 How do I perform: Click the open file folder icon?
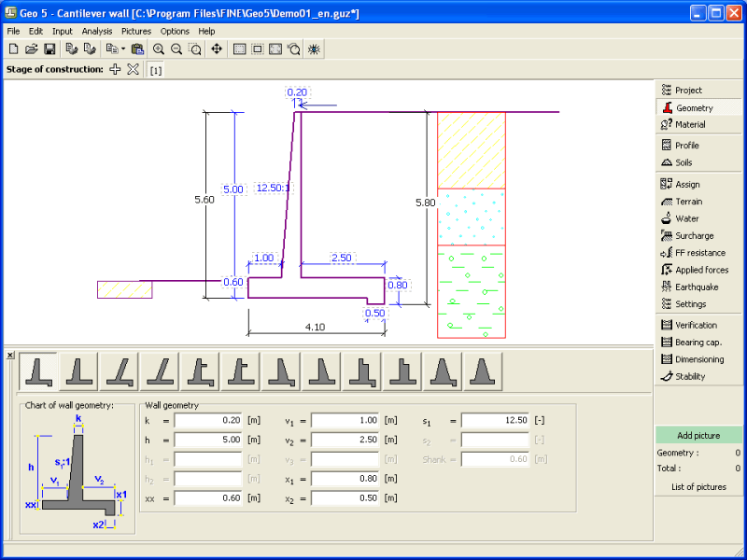pyautogui.click(x=31, y=49)
